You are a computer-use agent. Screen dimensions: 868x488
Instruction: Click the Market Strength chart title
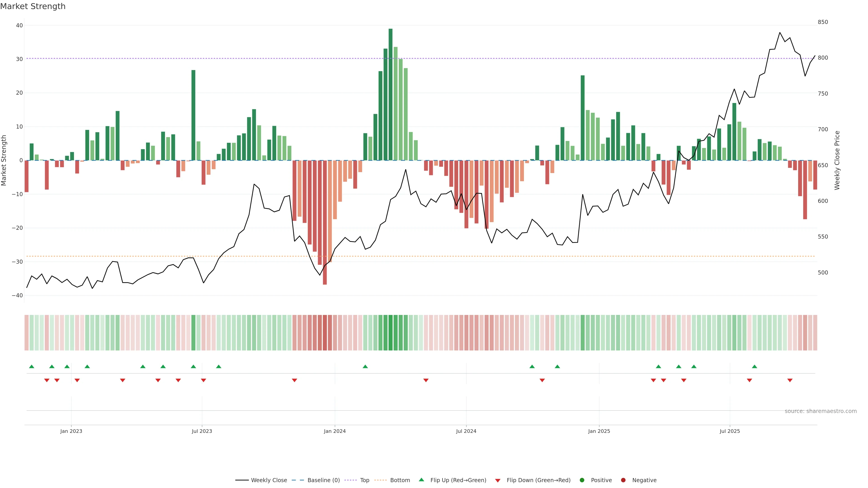click(x=33, y=6)
